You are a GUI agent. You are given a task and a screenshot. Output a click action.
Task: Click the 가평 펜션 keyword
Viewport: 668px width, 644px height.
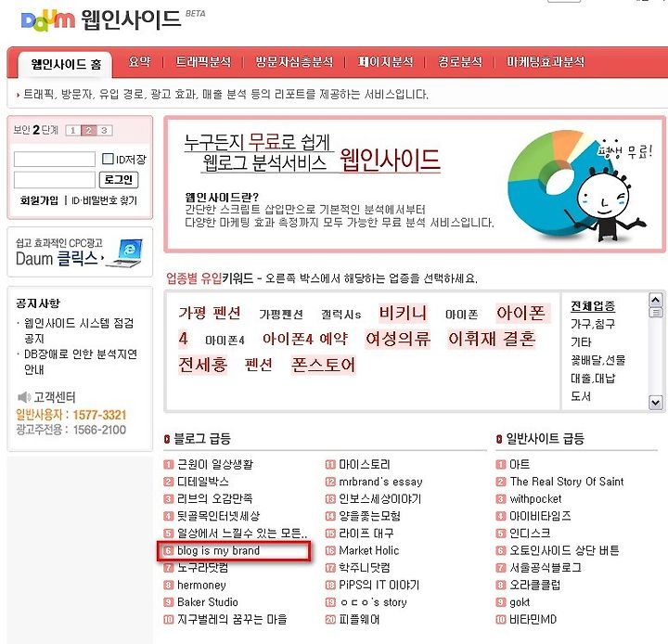pos(210,313)
